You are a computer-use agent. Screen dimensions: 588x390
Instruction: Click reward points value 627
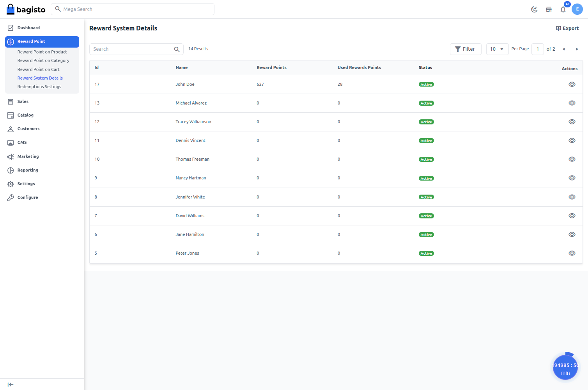[260, 85]
